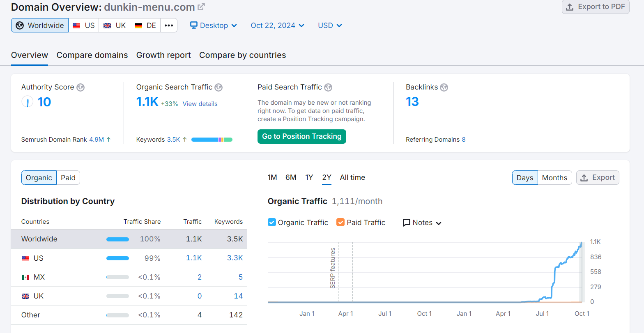This screenshot has width=644, height=333.
Task: Open the Overview tab
Action: click(x=30, y=55)
